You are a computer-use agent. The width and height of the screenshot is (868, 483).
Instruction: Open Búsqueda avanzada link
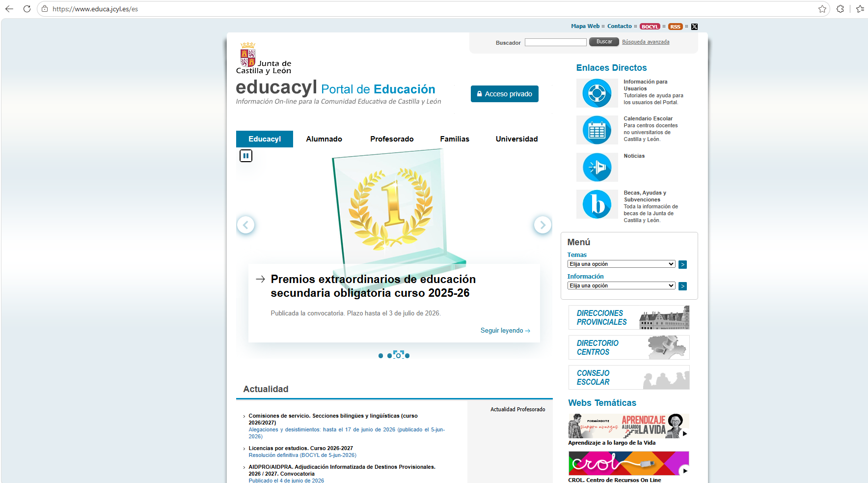(x=646, y=42)
